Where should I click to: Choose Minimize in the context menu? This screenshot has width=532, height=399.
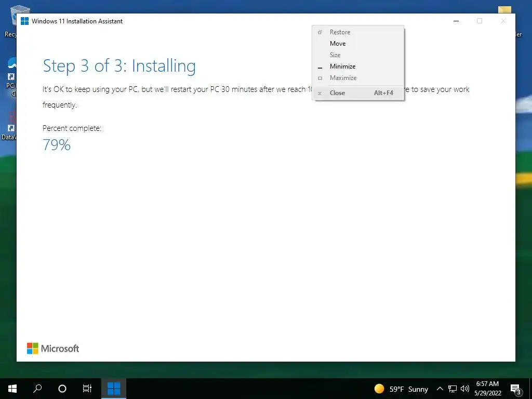(x=358, y=66)
